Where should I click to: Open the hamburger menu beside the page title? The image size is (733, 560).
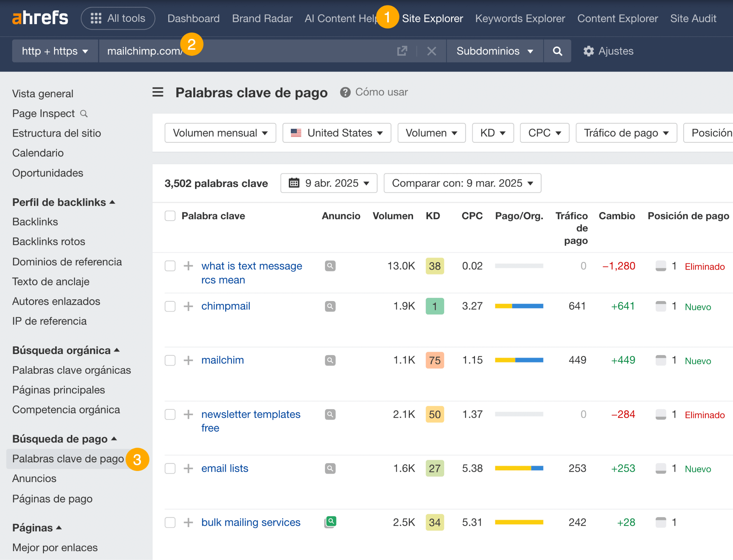(157, 92)
